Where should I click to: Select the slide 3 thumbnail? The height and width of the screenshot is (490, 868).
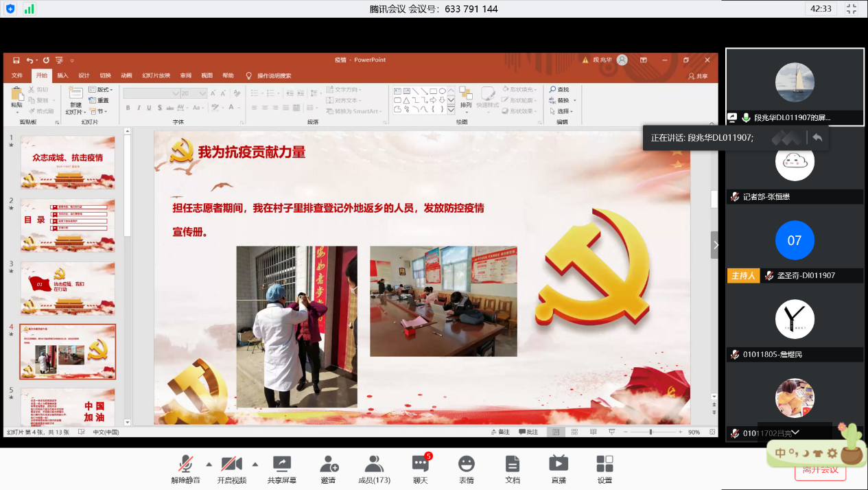67,288
